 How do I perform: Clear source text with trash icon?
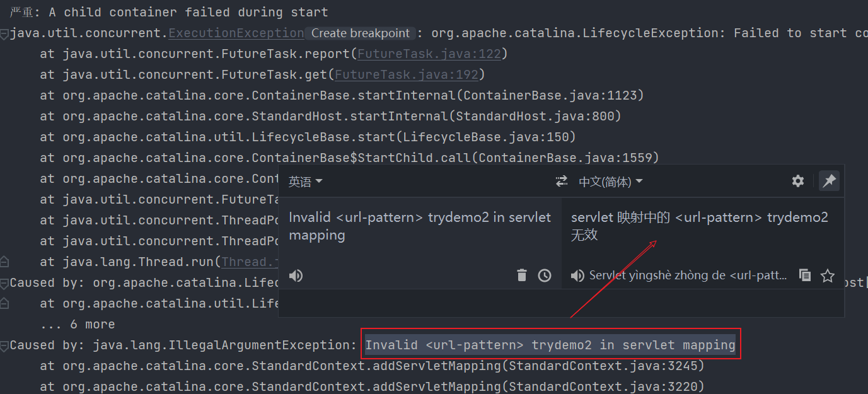coord(521,275)
